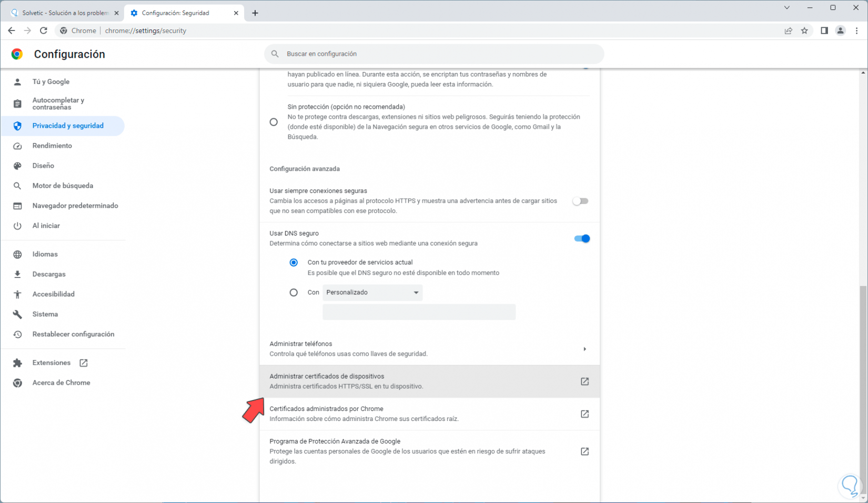Click the settings page vertical scrollbar

(863, 390)
